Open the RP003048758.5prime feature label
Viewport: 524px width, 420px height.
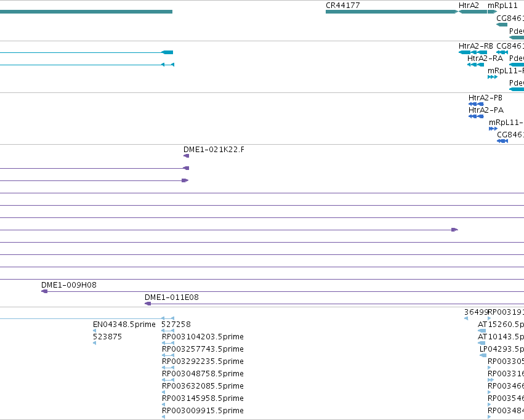point(203,374)
